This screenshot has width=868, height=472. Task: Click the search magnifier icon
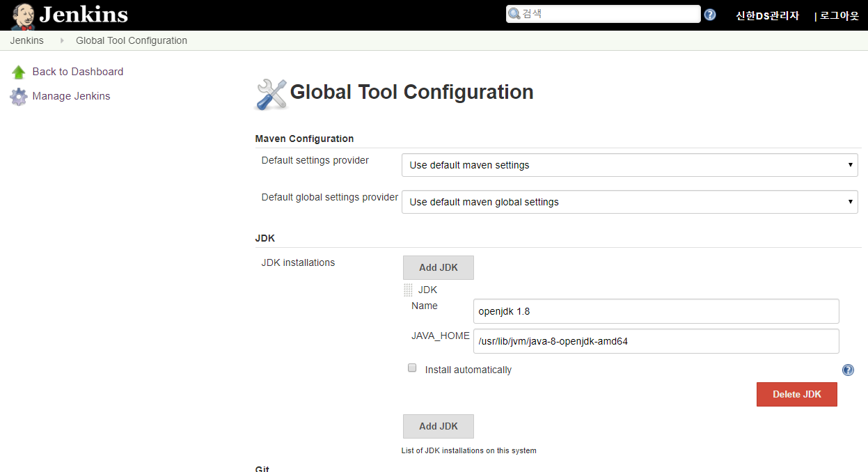point(514,14)
